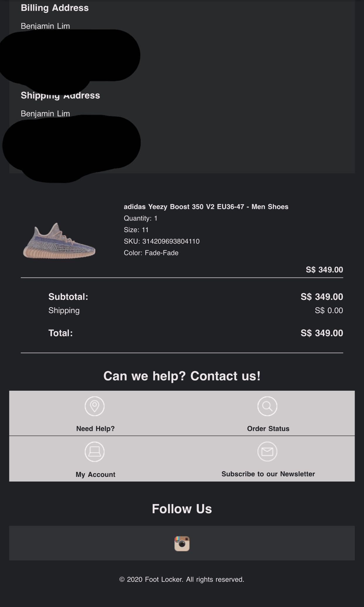Click Subscribe to our Newsletter
The width and height of the screenshot is (364, 607).
[268, 474]
